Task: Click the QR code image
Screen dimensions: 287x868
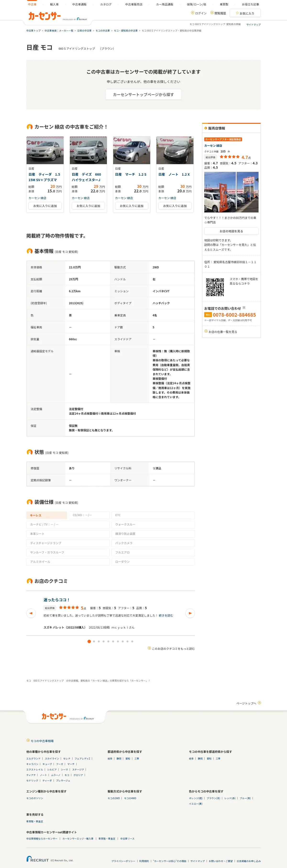Action: [215, 287]
